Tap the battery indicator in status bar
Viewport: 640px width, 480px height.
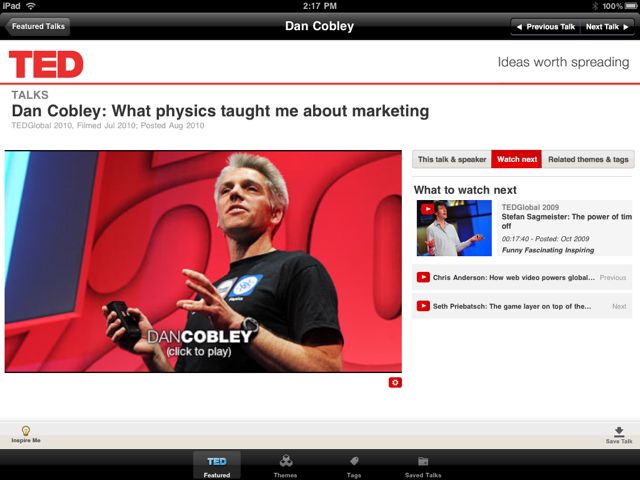[x=631, y=6]
